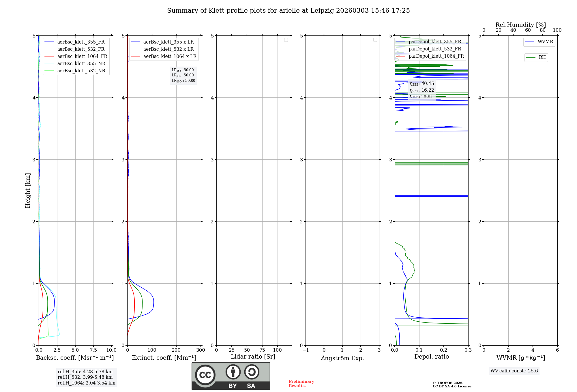Click the LR355 50.00 annotation box

click(183, 70)
